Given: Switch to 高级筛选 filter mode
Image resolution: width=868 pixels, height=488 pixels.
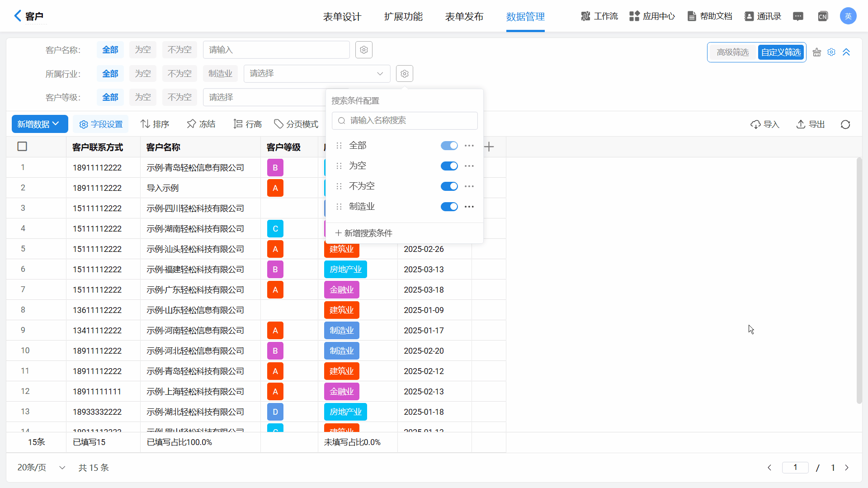Looking at the screenshot, I should 732,52.
